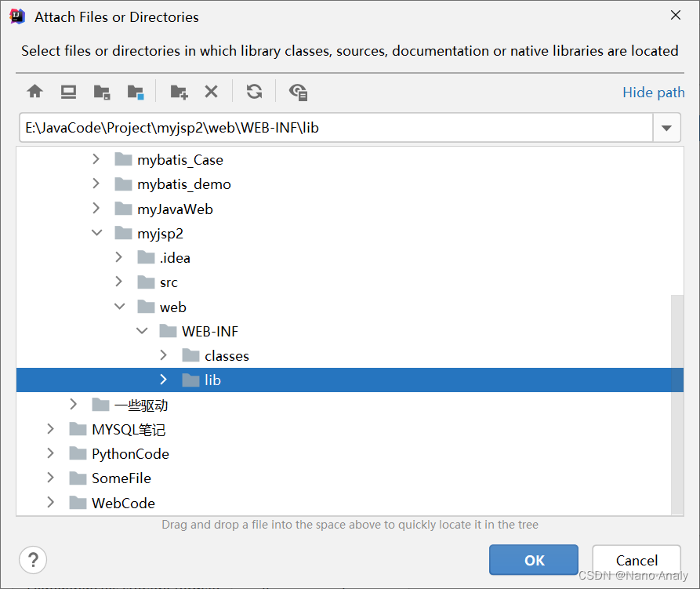Viewport: 700px width, 589px height.
Task: Expand the mybatis_demo folder
Action: [96, 184]
